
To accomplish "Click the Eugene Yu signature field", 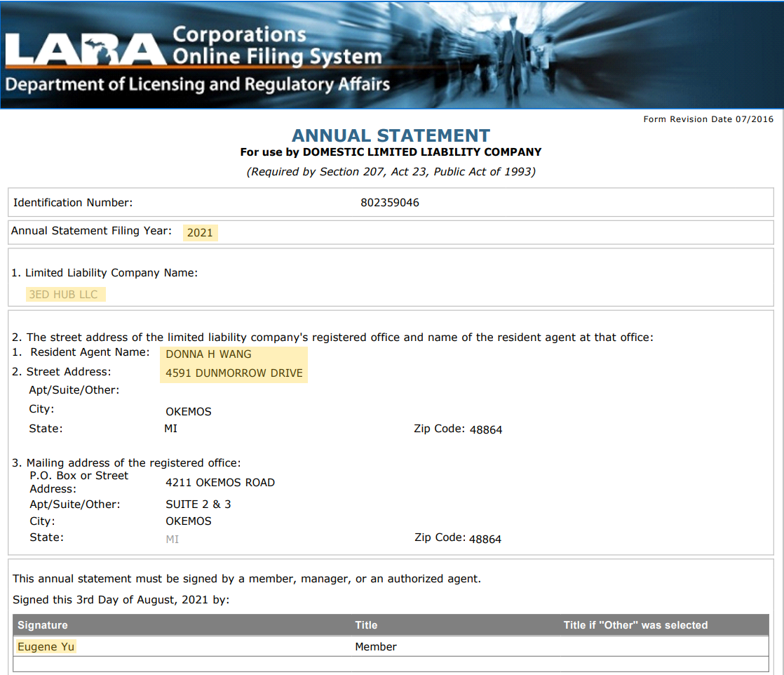I will point(46,646).
